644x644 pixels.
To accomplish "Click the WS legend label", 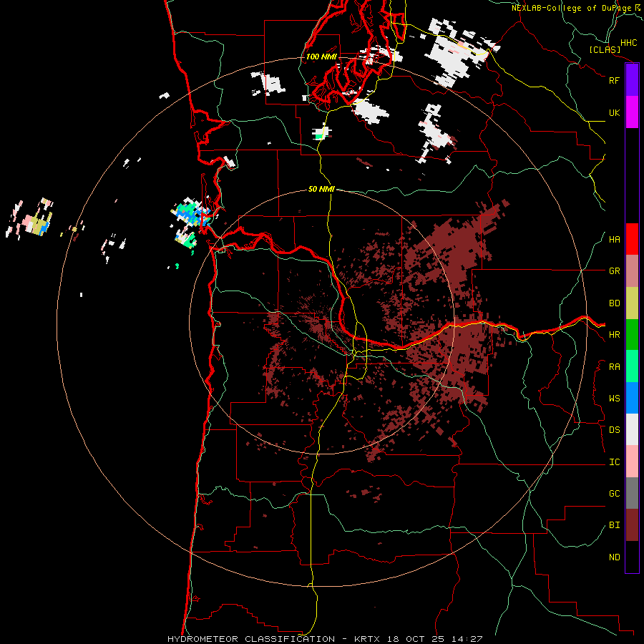I will (615, 398).
